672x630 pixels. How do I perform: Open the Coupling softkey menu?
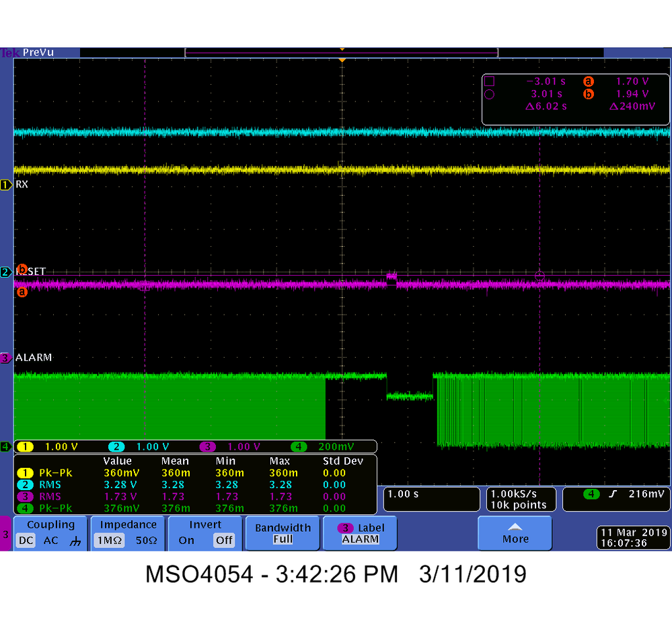coord(50,524)
